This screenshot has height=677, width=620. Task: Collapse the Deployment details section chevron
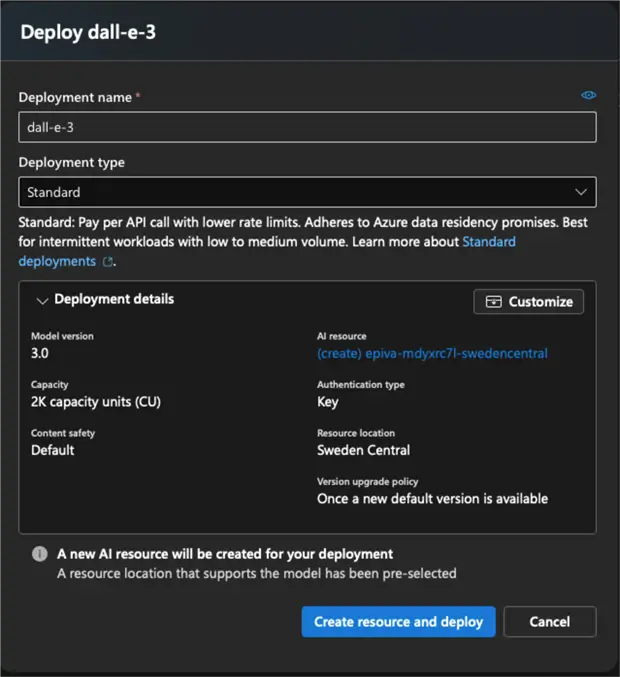42,300
